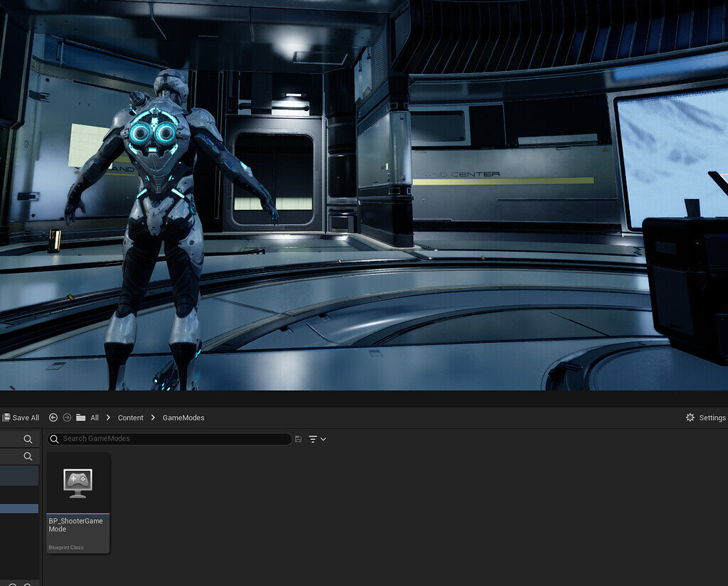
Task: Click the magnifying glass inside search field
Action: pos(55,439)
